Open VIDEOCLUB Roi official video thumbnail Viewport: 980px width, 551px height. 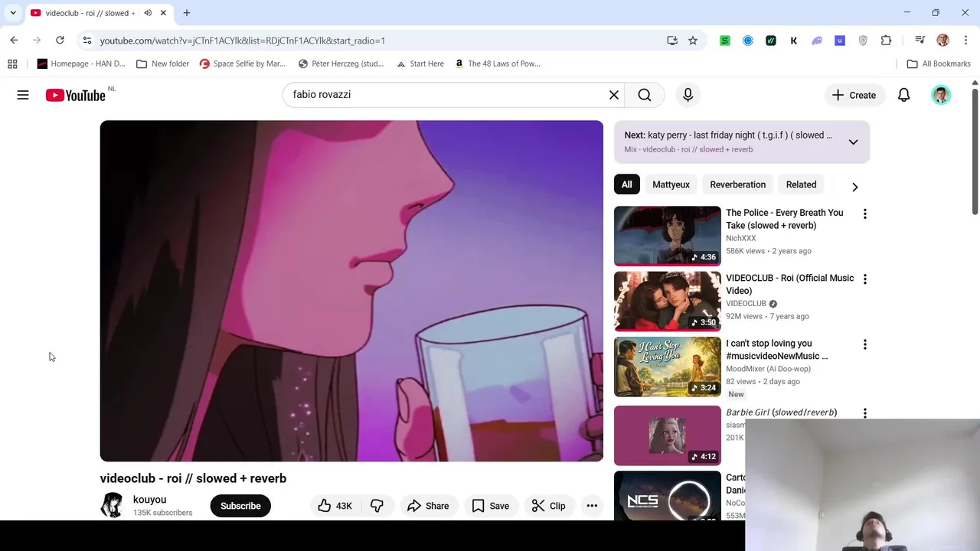(x=668, y=301)
